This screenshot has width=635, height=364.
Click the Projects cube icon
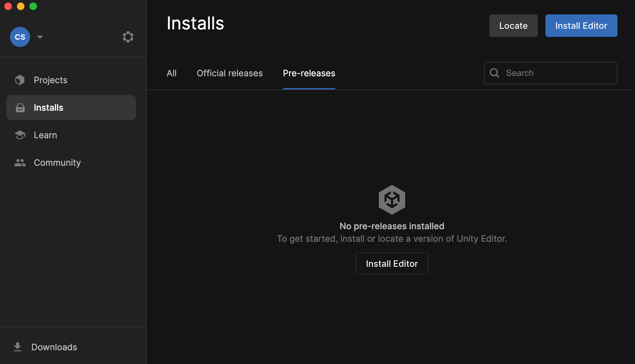coord(20,80)
